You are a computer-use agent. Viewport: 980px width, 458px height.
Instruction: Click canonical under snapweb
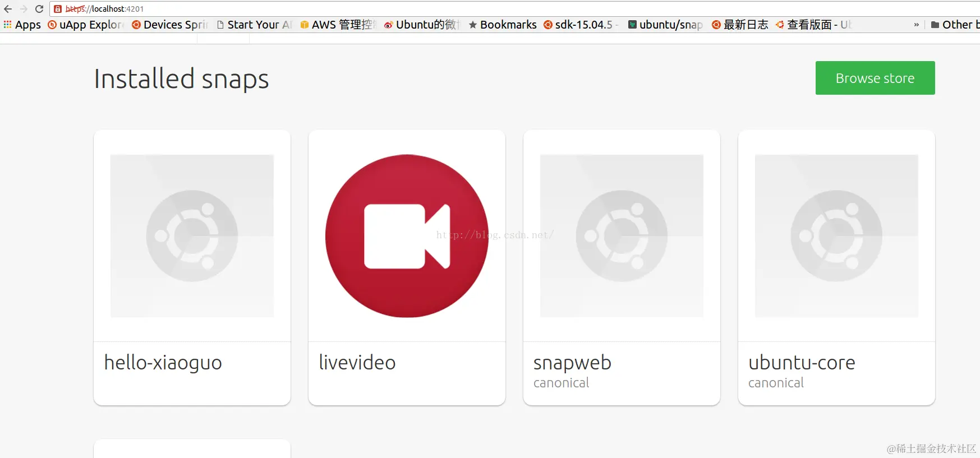[x=562, y=383]
